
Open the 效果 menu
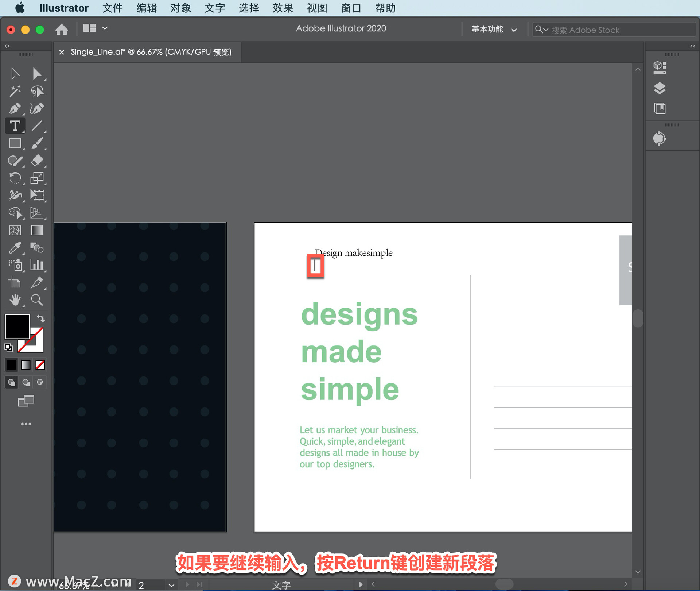point(283,8)
